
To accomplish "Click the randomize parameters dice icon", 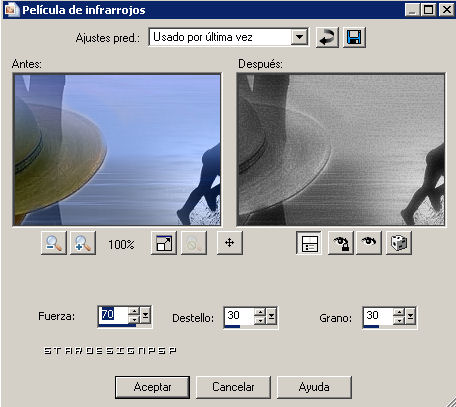I will click(399, 243).
